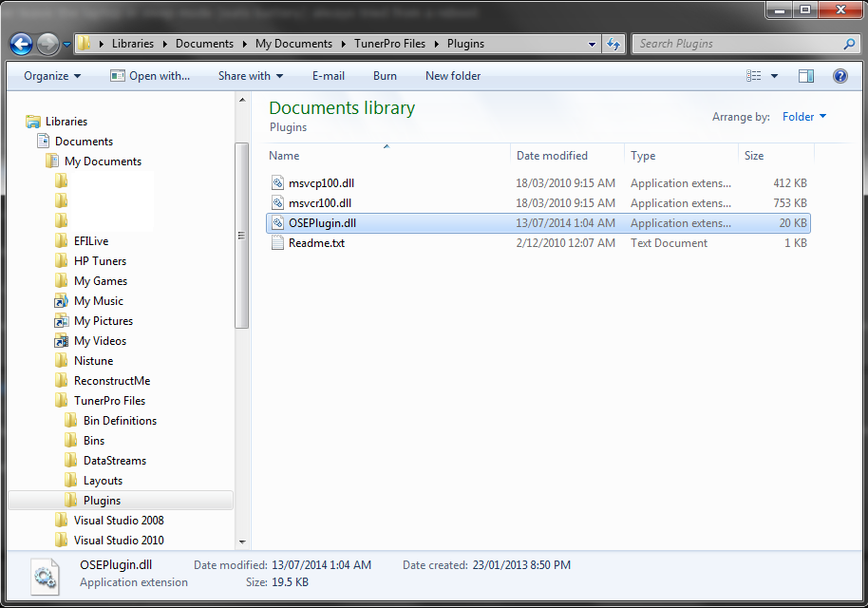The width and height of the screenshot is (868, 608).
Task: Expand the arrow after TunerPro Files breadcrumb
Action: tap(436, 44)
